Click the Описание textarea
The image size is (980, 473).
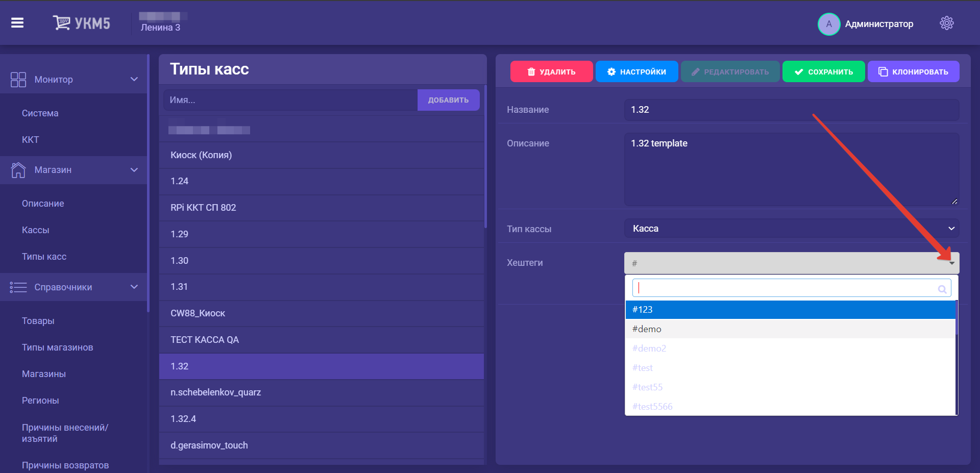click(792, 169)
